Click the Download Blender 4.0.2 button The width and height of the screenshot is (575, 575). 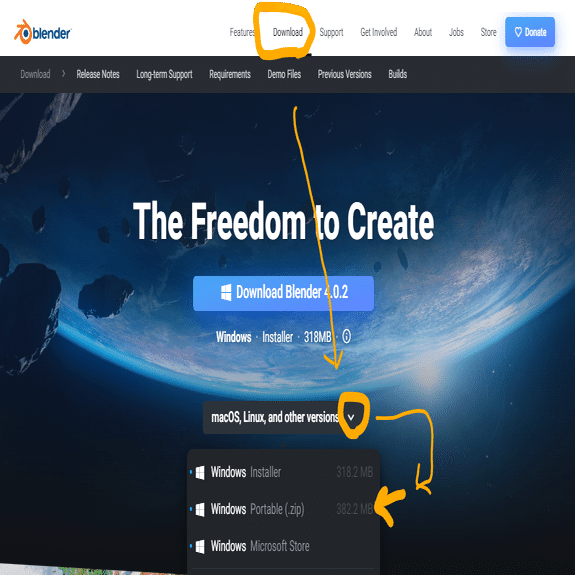tap(283, 293)
